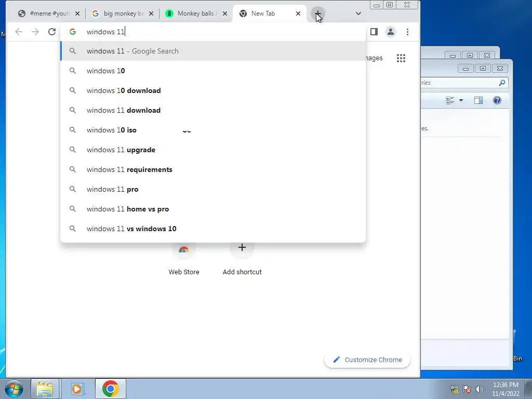The width and height of the screenshot is (532, 399).
Task: Choose the windows 11 requirements suggestion
Action: coord(213,169)
